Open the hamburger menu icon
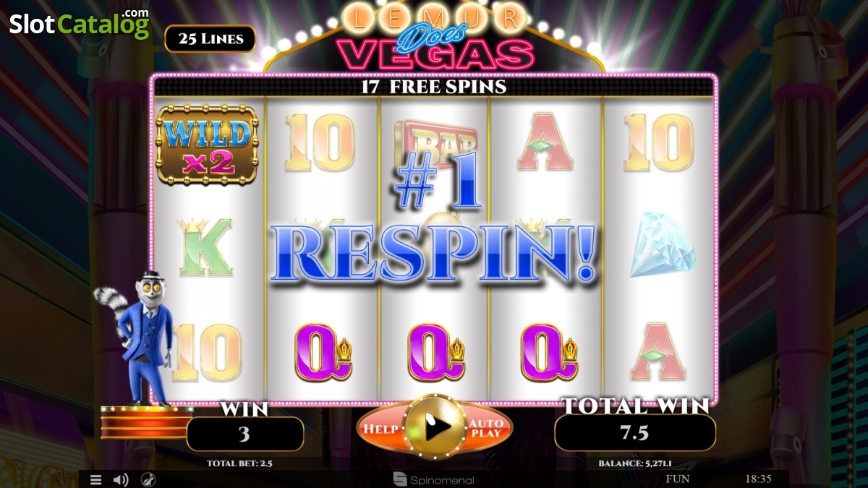The width and height of the screenshot is (868, 488). click(x=95, y=479)
